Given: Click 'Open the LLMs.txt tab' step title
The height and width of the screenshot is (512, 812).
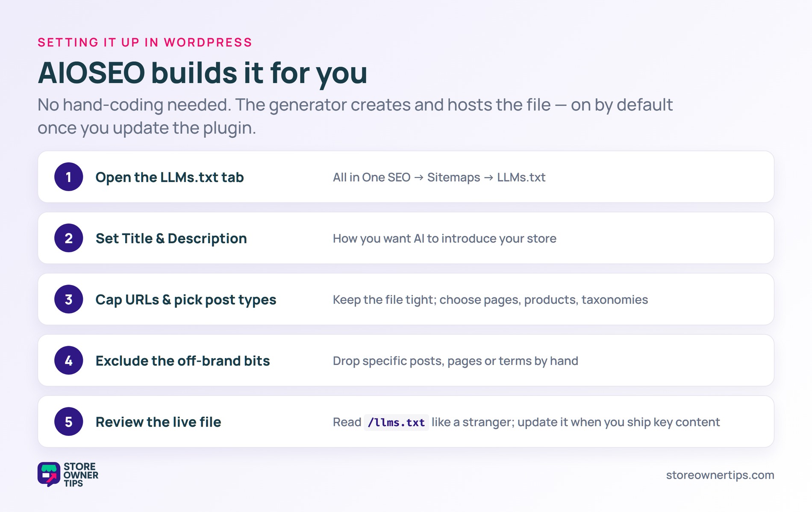Looking at the screenshot, I should pyautogui.click(x=170, y=177).
